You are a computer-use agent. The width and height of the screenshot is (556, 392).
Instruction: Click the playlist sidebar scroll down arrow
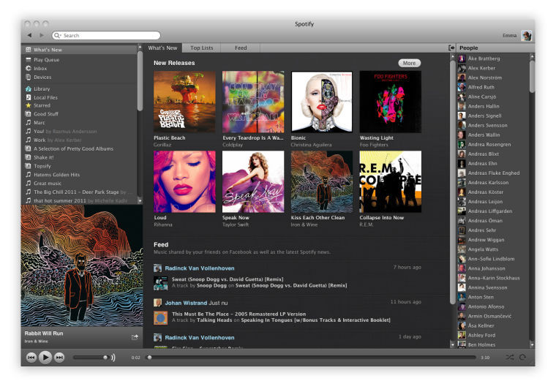tap(140, 201)
